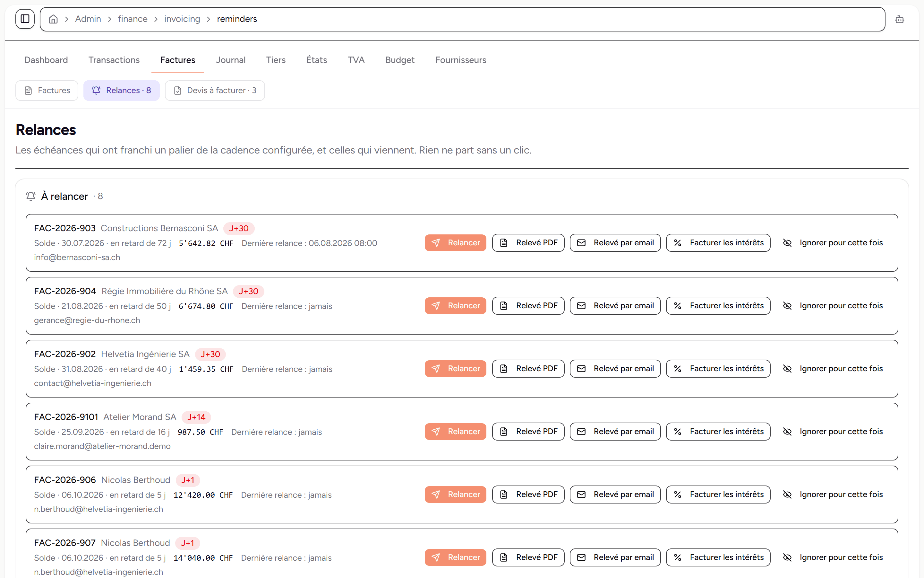
Task: Download Relevé PDF for FAC-2026-9101
Action: click(528, 432)
